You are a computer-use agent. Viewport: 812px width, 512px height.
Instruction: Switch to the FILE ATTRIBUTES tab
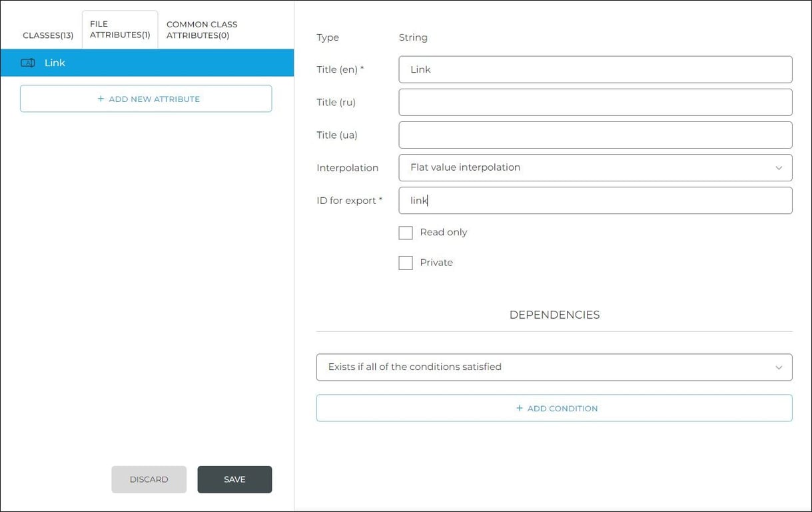tap(119, 29)
